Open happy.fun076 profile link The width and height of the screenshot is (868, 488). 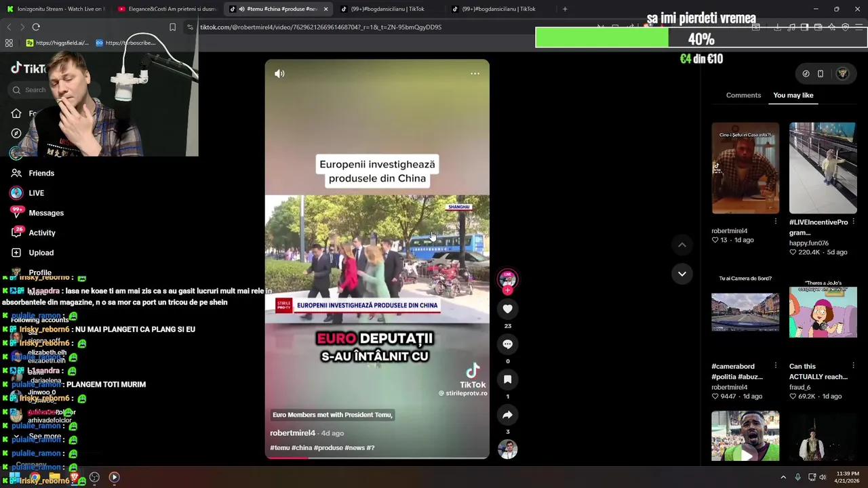(x=809, y=243)
